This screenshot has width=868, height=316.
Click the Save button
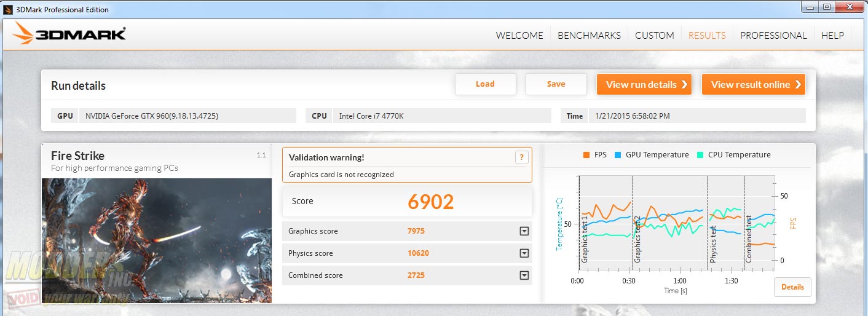[x=556, y=84]
